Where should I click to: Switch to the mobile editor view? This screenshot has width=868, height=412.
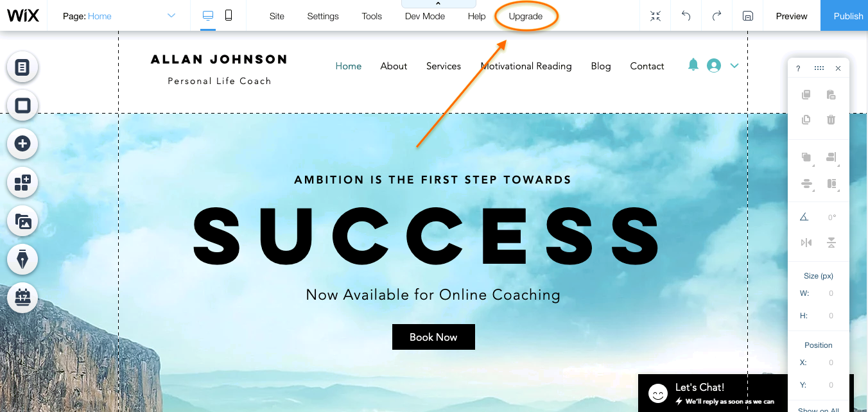click(229, 15)
